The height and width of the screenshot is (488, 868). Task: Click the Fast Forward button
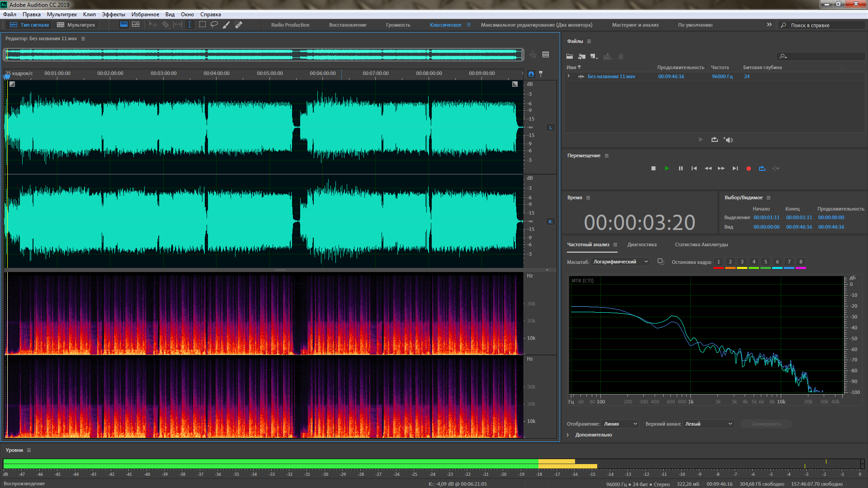pos(722,168)
